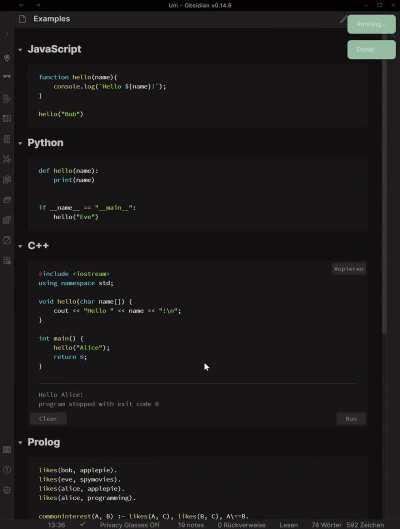
Task: Collapse the Python heading fold arrow
Action: 20,144
